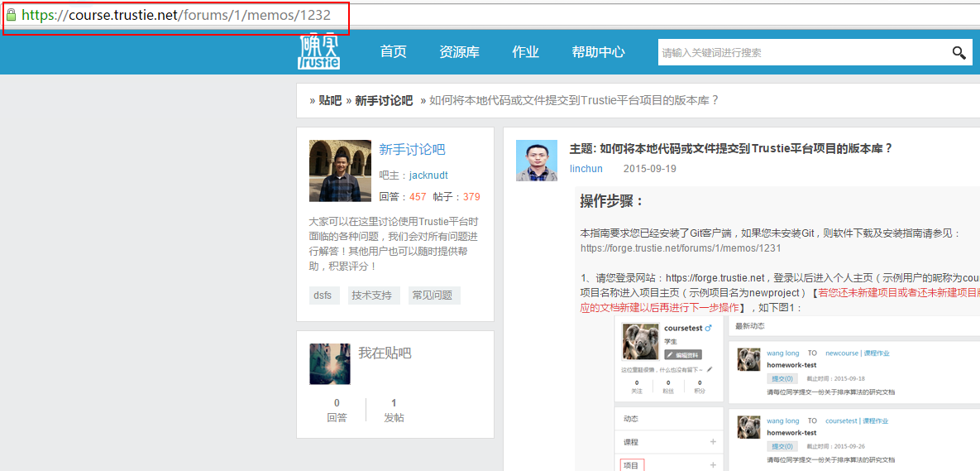Click the male gender icon beside coursetest

(708, 328)
